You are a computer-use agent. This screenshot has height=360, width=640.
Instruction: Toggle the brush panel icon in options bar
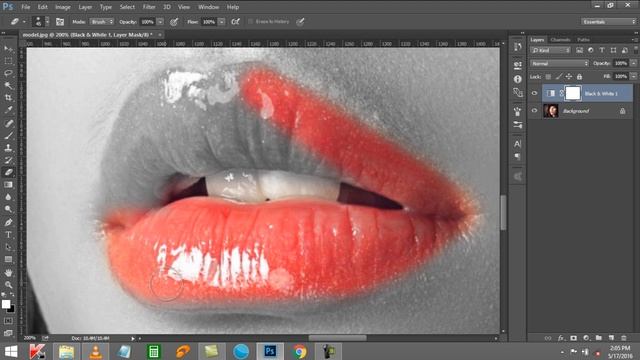click(x=60, y=22)
